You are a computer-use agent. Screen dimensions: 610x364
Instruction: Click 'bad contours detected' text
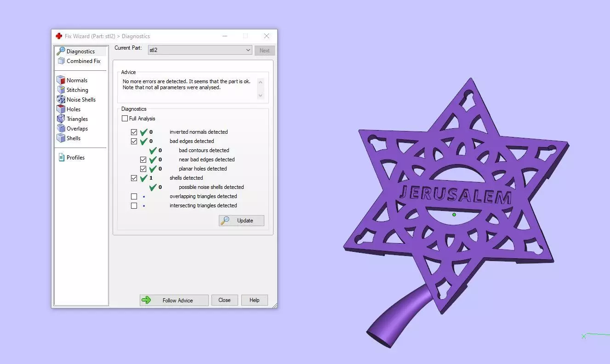[x=204, y=150]
